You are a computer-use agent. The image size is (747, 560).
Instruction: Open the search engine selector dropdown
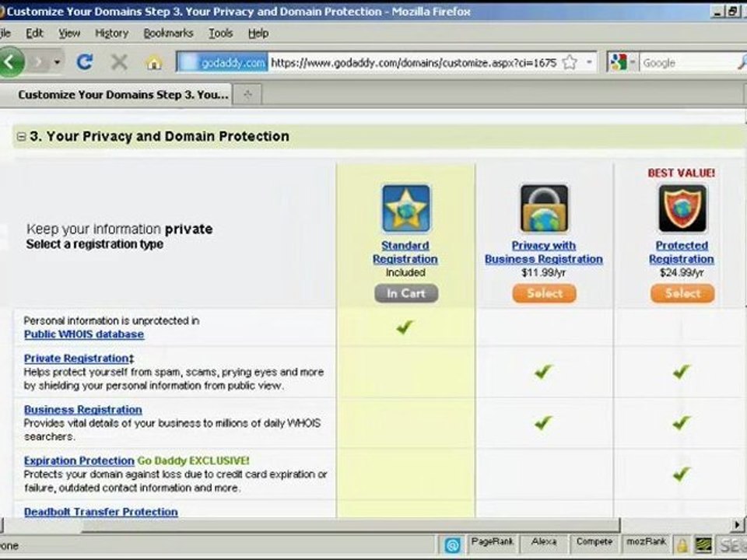(633, 62)
